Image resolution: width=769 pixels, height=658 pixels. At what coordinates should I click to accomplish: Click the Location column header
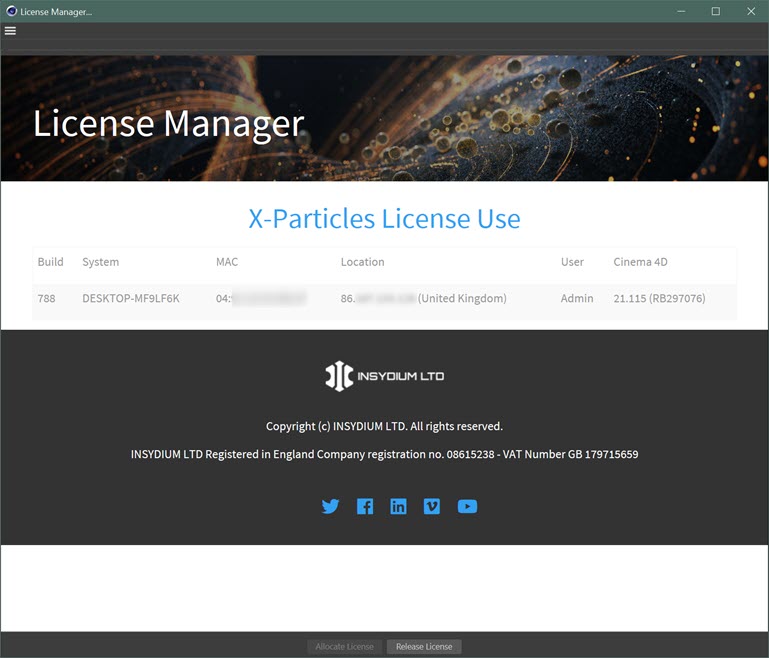coord(362,262)
